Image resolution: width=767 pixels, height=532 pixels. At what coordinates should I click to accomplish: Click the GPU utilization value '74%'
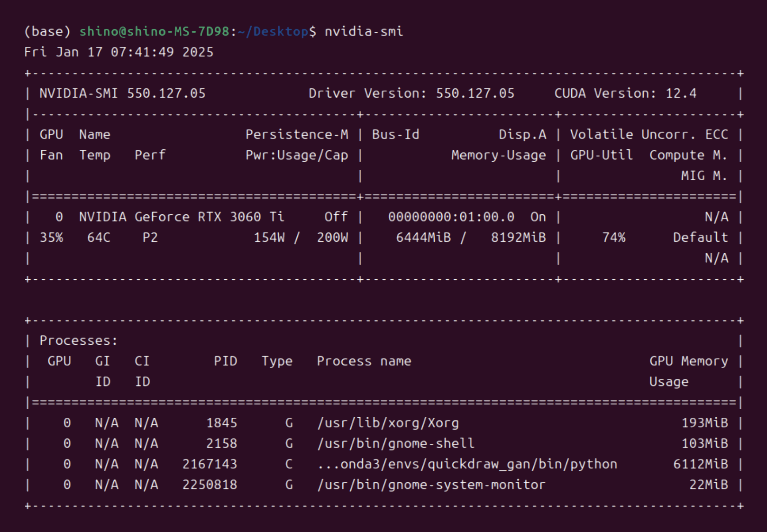pyautogui.click(x=613, y=237)
